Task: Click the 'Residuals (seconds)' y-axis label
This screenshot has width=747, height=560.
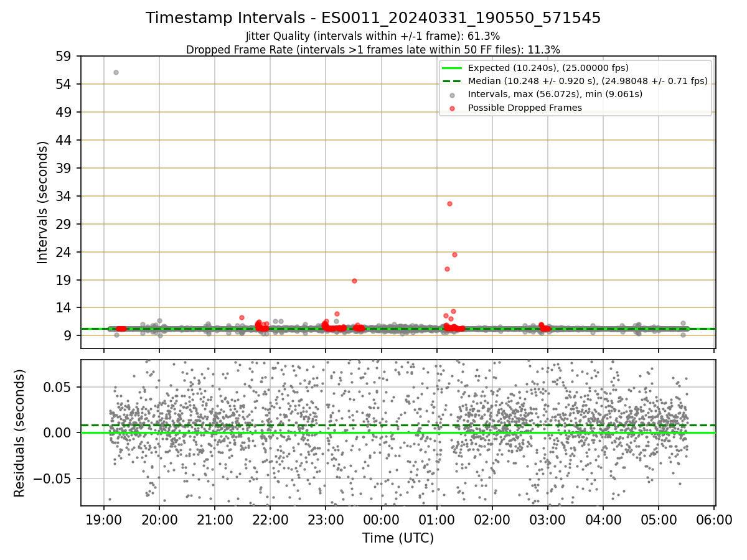Action: pos(20,433)
